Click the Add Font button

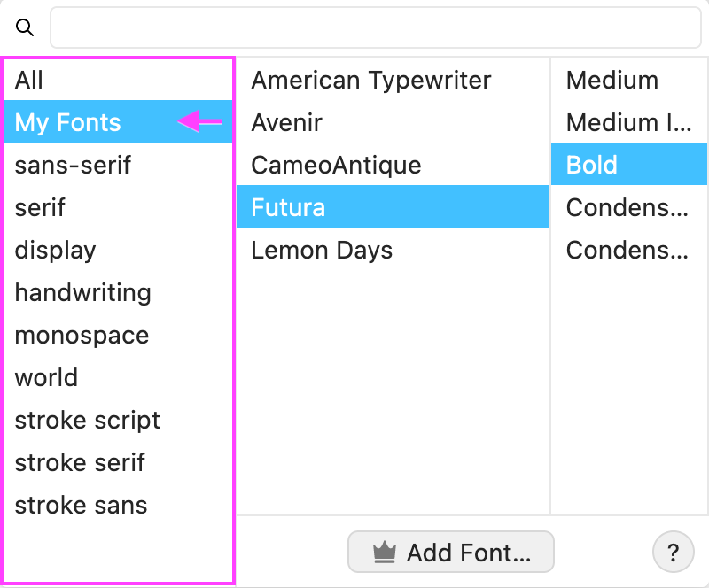click(x=450, y=553)
